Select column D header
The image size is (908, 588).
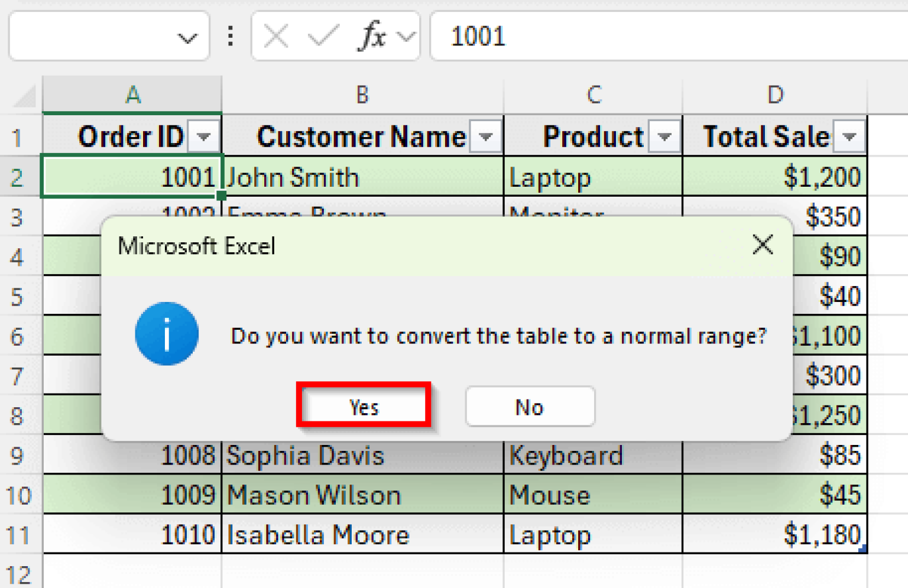774,94
